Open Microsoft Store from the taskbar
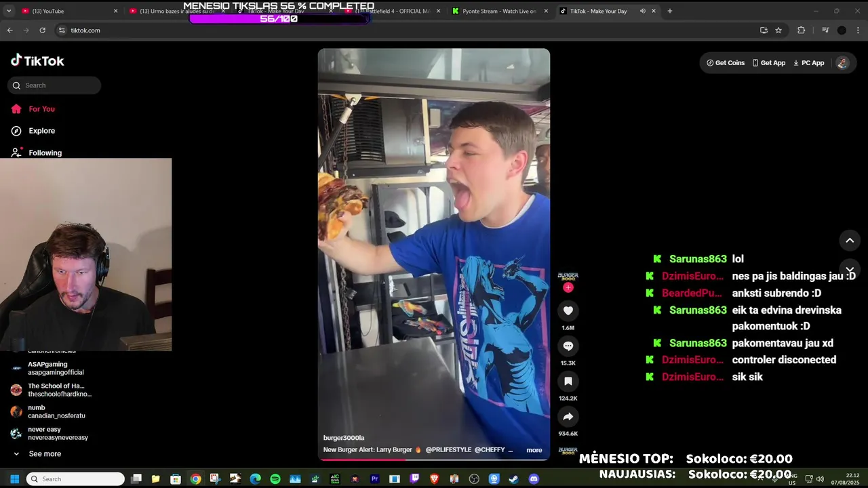 (176, 479)
